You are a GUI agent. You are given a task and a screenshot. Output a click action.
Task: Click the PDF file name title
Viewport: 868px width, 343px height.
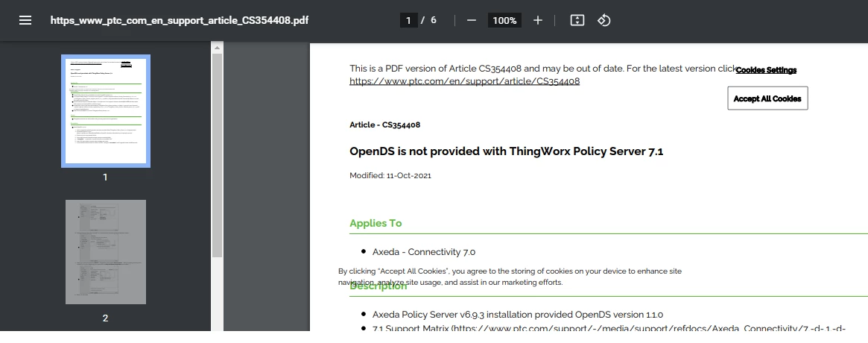pos(180,20)
